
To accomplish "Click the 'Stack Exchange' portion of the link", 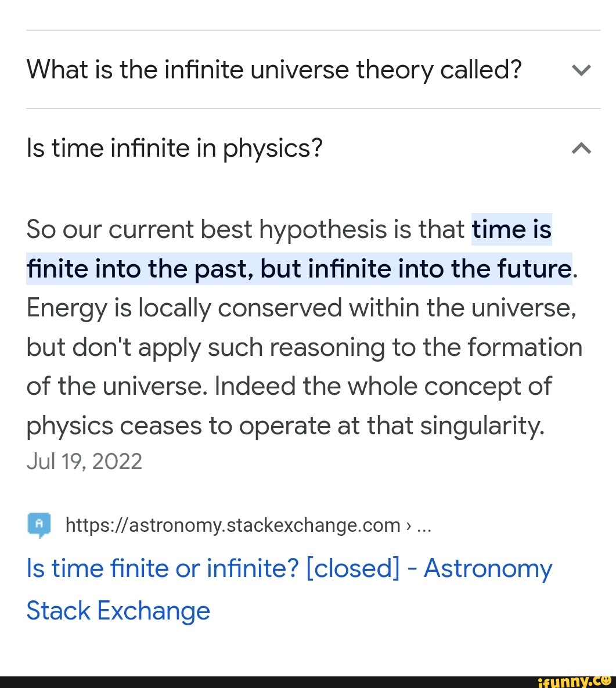I will click(x=118, y=610).
